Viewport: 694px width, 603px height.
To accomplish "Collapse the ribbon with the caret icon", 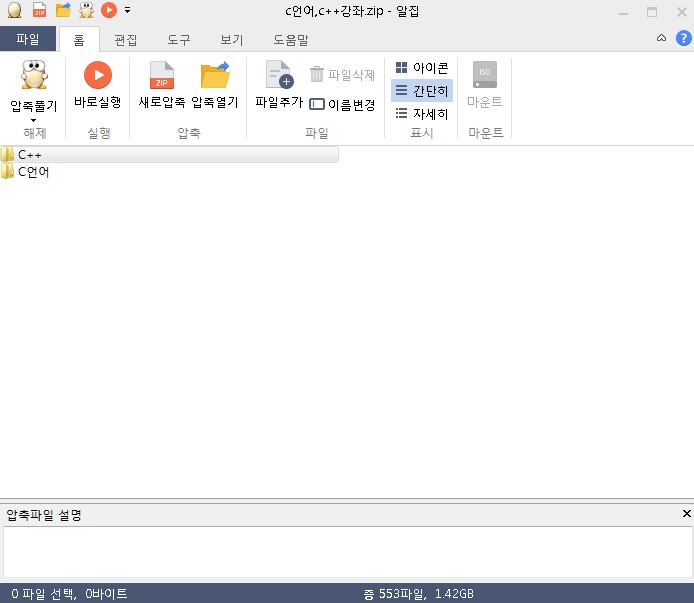I will click(661, 38).
